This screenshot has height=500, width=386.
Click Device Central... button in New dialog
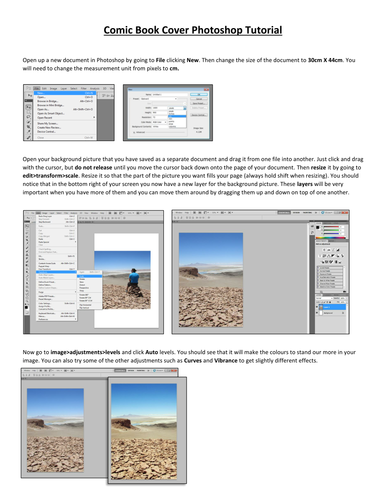coord(199,115)
